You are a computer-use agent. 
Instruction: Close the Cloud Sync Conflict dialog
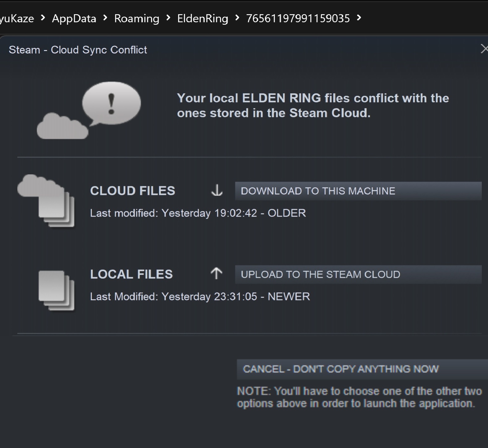(x=484, y=49)
